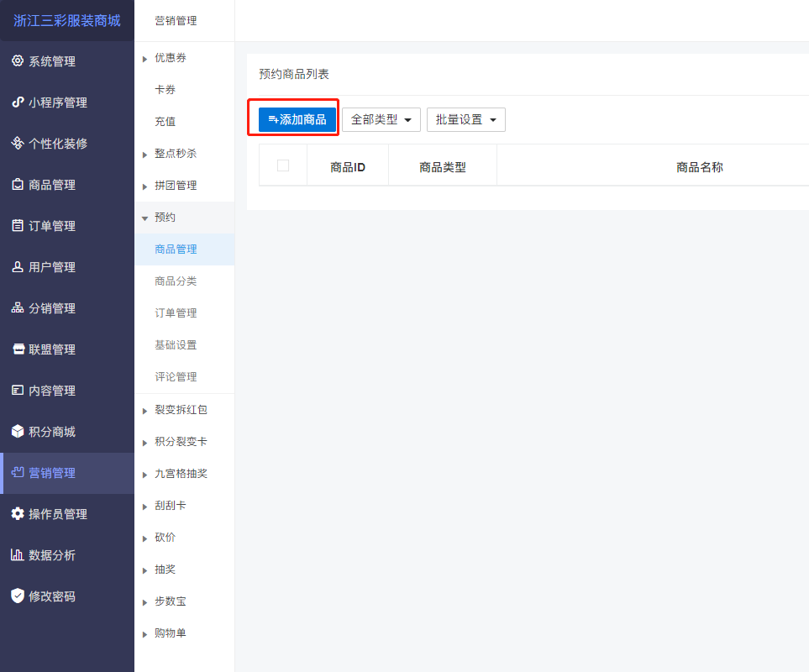This screenshot has width=809, height=672.
Task: Expand the 九宫格抽奖 submenu
Action: (x=145, y=475)
